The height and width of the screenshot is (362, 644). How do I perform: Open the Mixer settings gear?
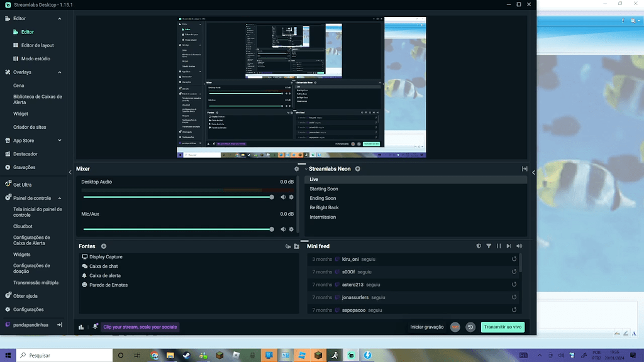click(297, 169)
